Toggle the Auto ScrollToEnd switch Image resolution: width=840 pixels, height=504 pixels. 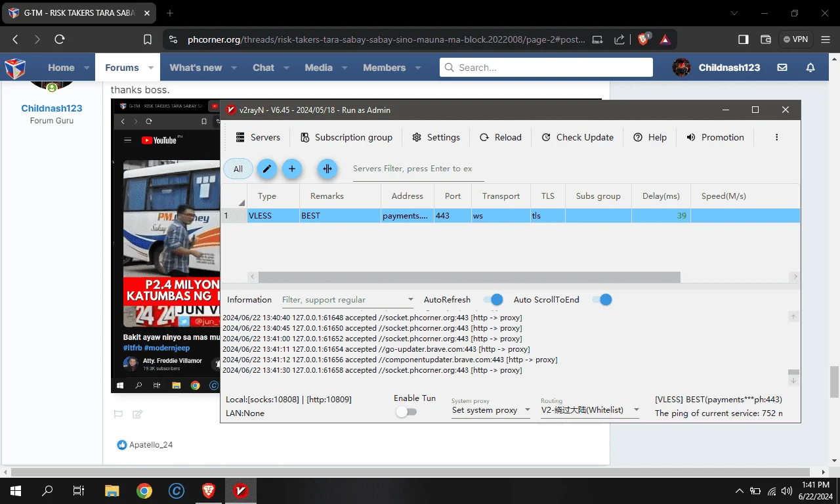tap(602, 300)
